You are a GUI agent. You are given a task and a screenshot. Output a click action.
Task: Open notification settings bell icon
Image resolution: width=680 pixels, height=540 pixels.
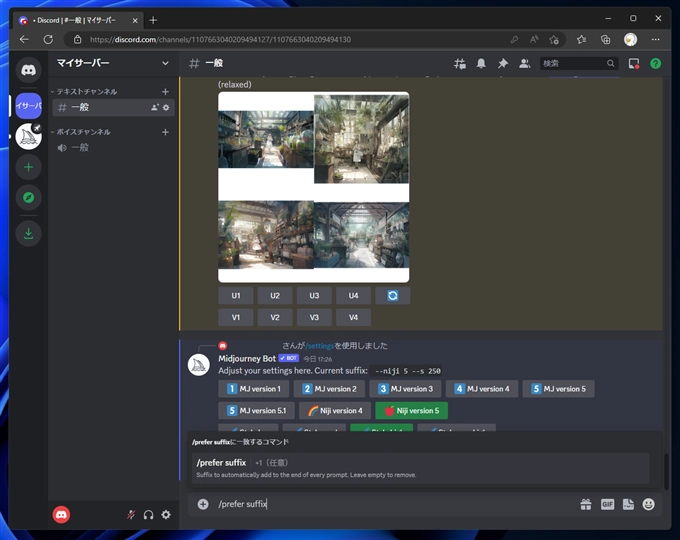point(481,64)
